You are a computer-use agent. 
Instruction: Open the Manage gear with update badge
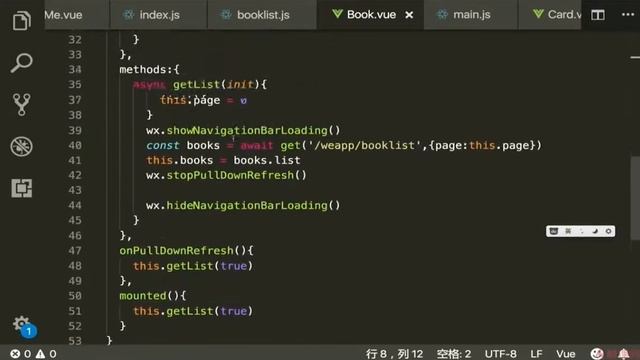23,326
